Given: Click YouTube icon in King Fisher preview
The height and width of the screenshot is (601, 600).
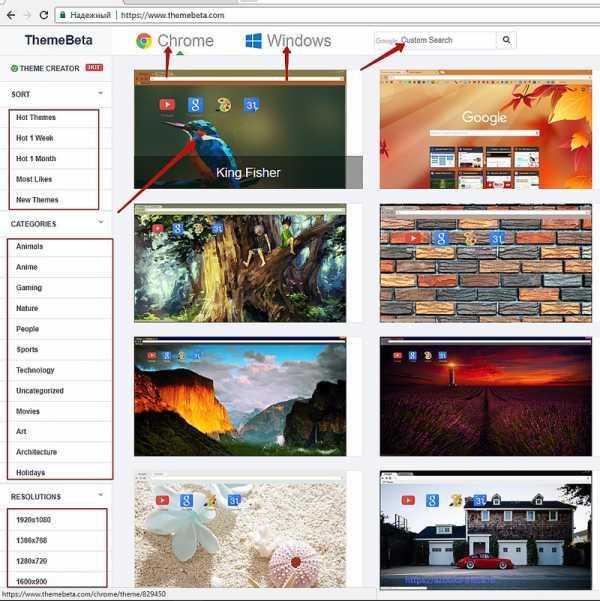Looking at the screenshot, I should [x=168, y=105].
